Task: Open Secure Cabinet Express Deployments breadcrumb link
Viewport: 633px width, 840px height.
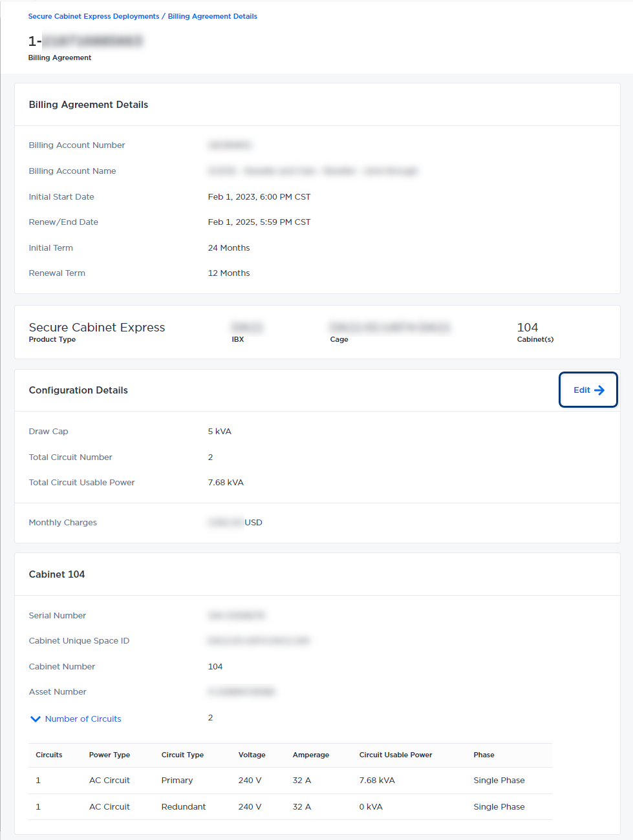Action: coord(94,16)
